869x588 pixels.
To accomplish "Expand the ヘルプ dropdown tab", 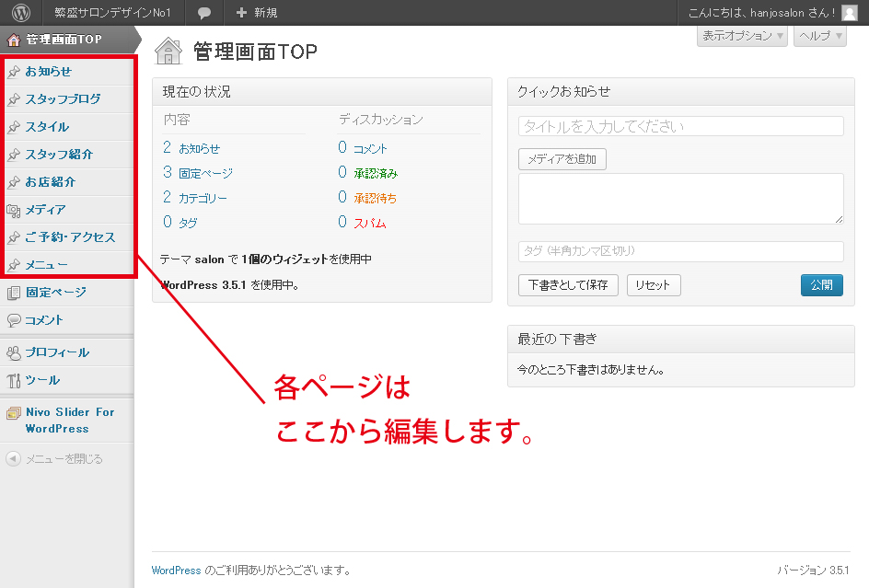I will coord(819,36).
